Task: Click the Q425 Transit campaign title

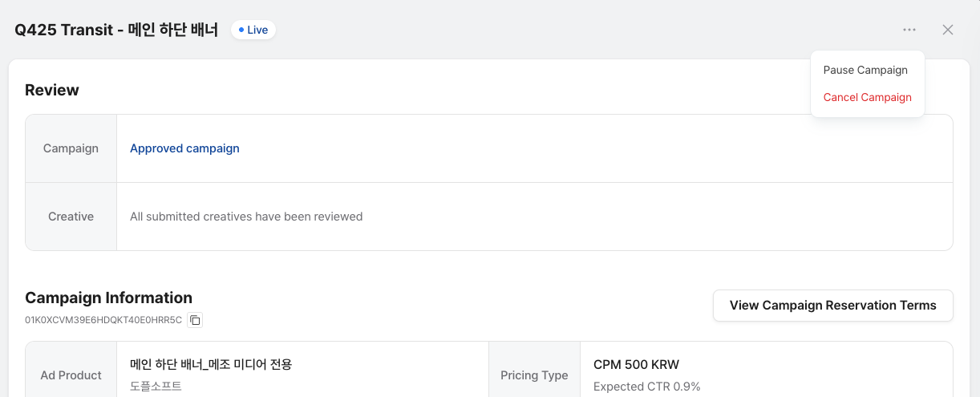Action: (x=116, y=30)
